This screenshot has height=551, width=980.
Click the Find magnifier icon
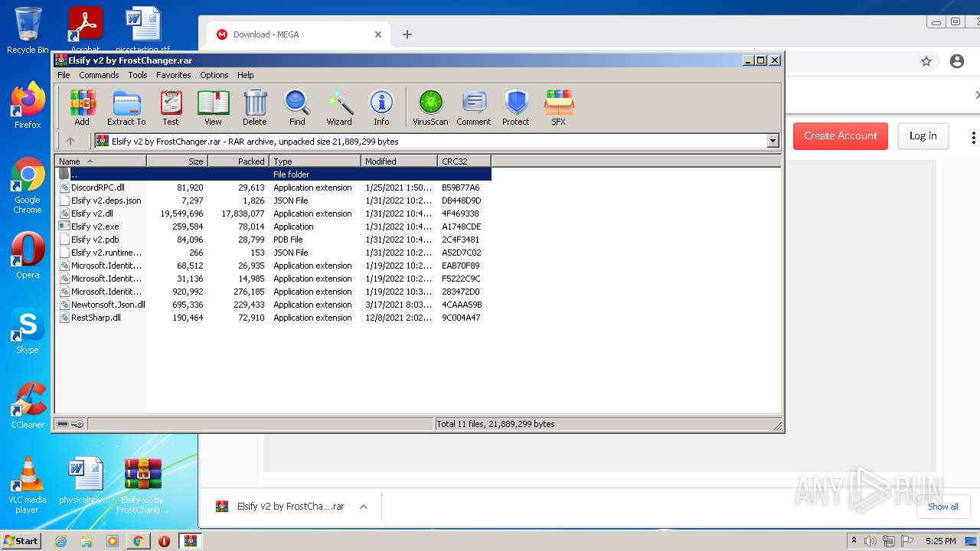[x=297, y=108]
